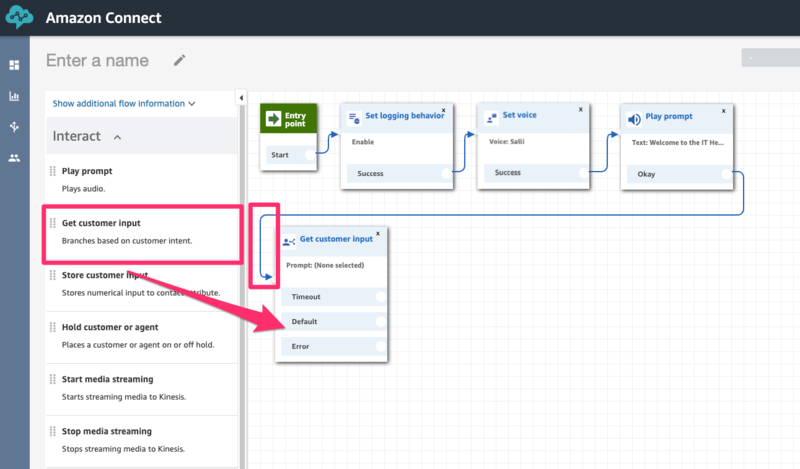
Task: Click the Amazon Connect cloud logo
Action: click(x=19, y=18)
